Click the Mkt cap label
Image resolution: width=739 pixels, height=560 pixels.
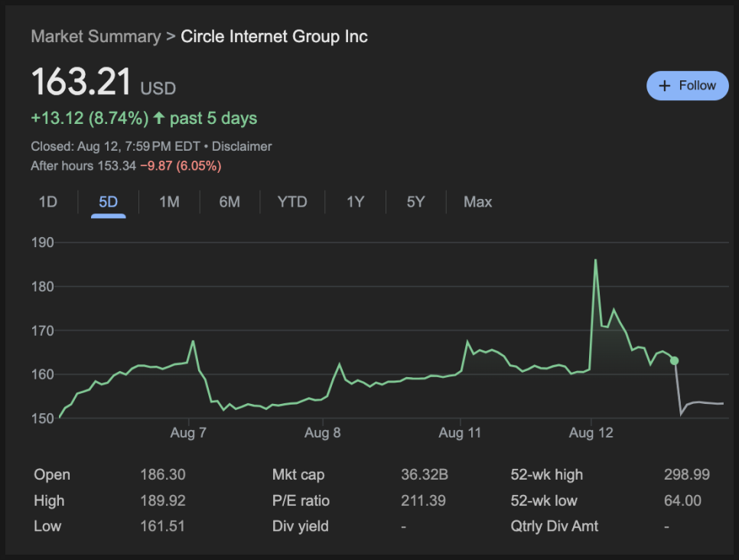(298, 474)
